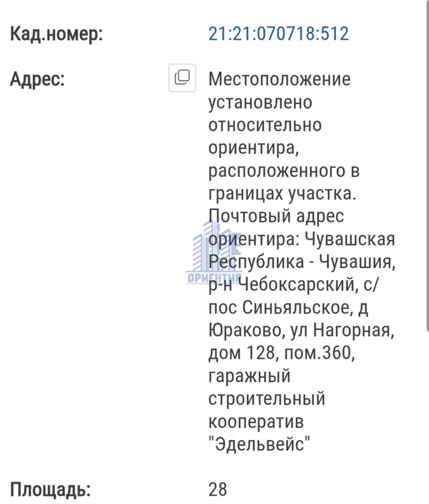
Task: Select the 'Адрес:' field label
Action: (37, 79)
